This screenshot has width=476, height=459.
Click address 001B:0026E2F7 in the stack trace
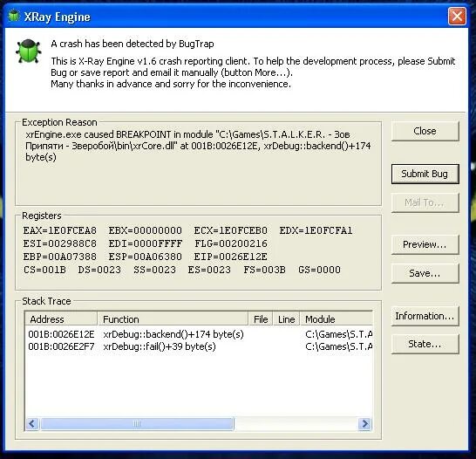(61, 346)
